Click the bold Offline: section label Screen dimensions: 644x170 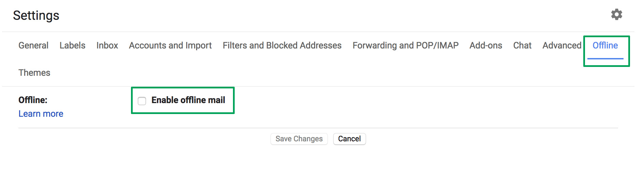pyautogui.click(x=33, y=100)
